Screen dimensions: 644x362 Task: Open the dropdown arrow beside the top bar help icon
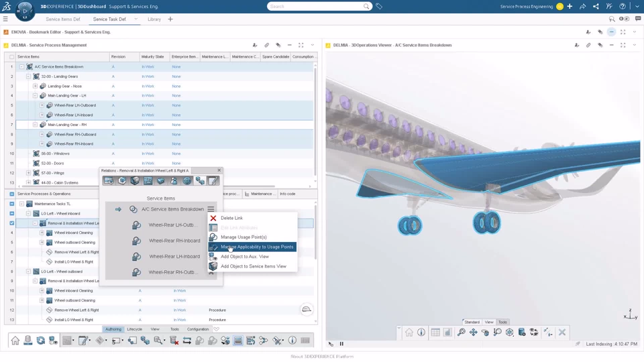637,7
